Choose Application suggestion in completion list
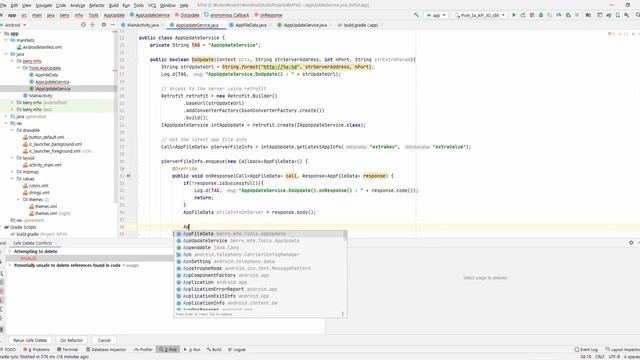The height and width of the screenshot is (360, 640). [260, 282]
